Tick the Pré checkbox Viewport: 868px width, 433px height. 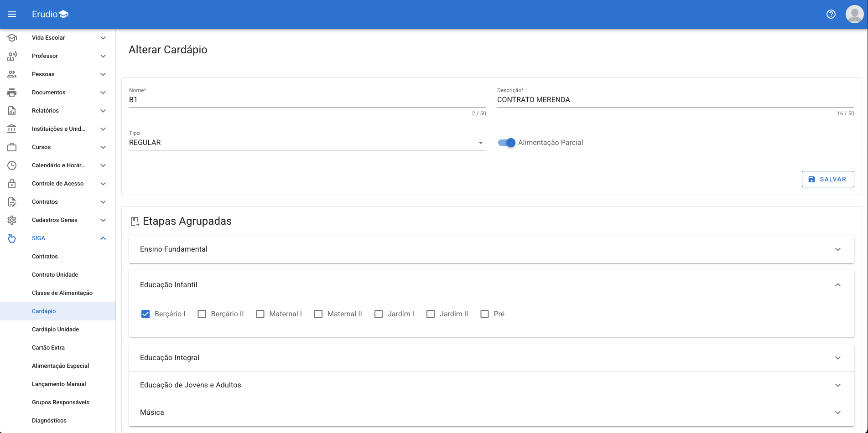coord(484,314)
